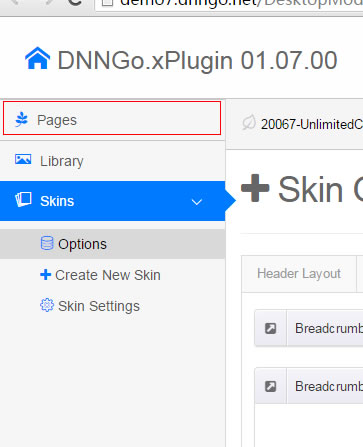The width and height of the screenshot is (363, 447).
Task: Click the Library picture icon
Action: click(23, 160)
